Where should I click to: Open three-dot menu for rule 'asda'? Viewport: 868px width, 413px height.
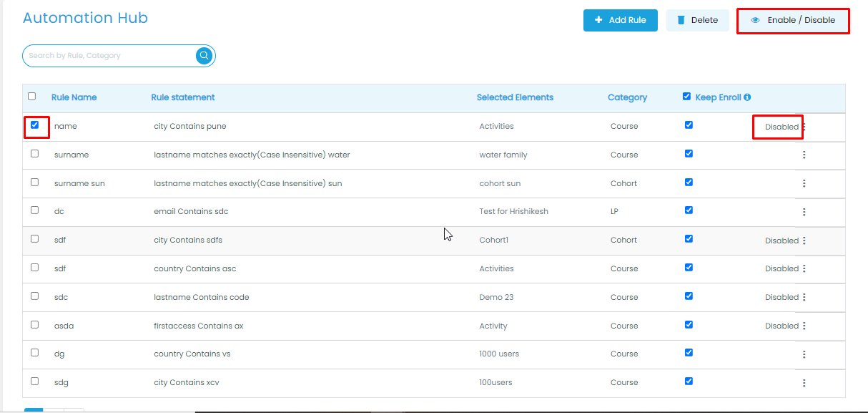pyautogui.click(x=804, y=326)
